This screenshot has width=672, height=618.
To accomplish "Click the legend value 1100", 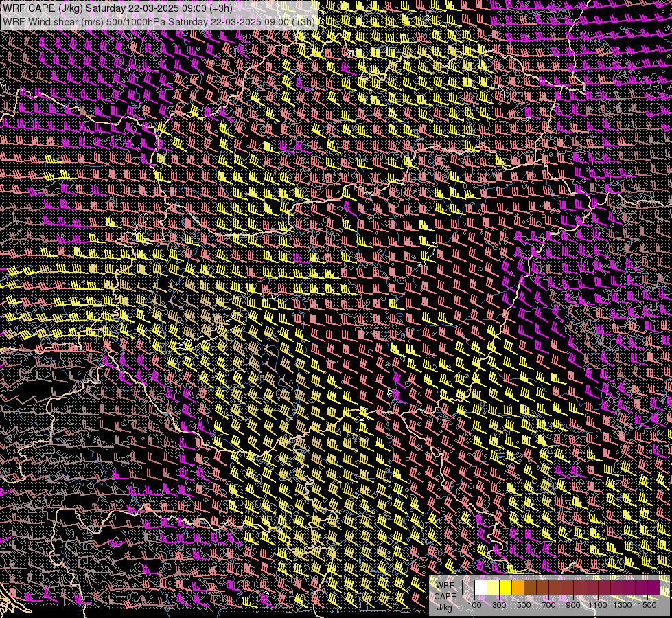I will pos(597,605).
